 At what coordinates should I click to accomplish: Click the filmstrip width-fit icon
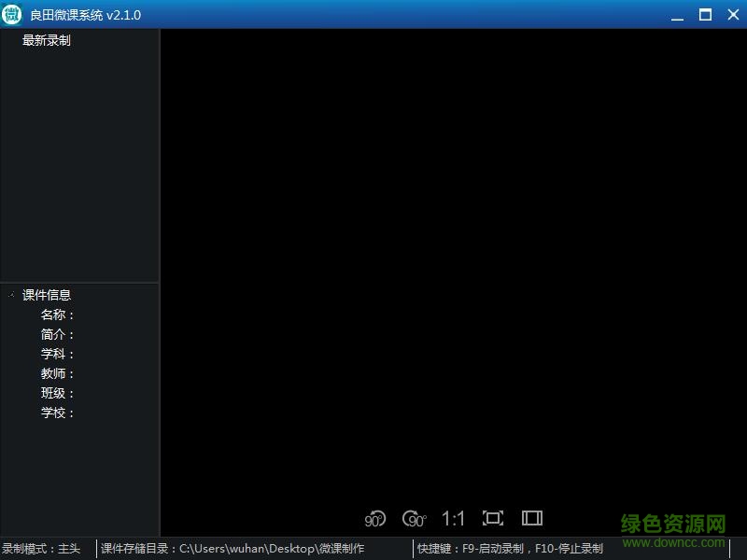(x=532, y=518)
